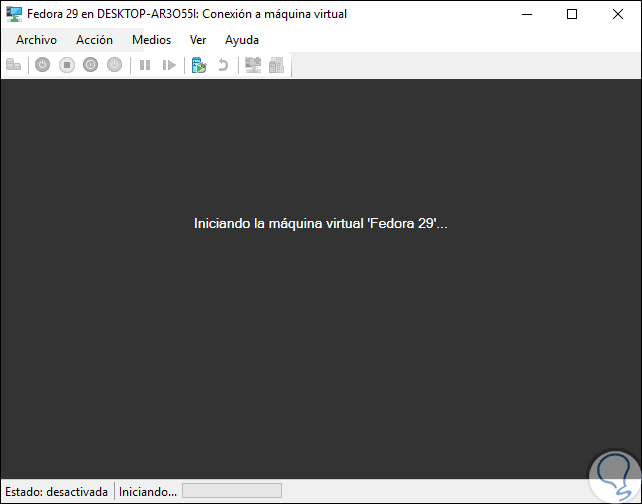Click the Share resources toolbar icon
This screenshot has height=504, width=642.
276,65
